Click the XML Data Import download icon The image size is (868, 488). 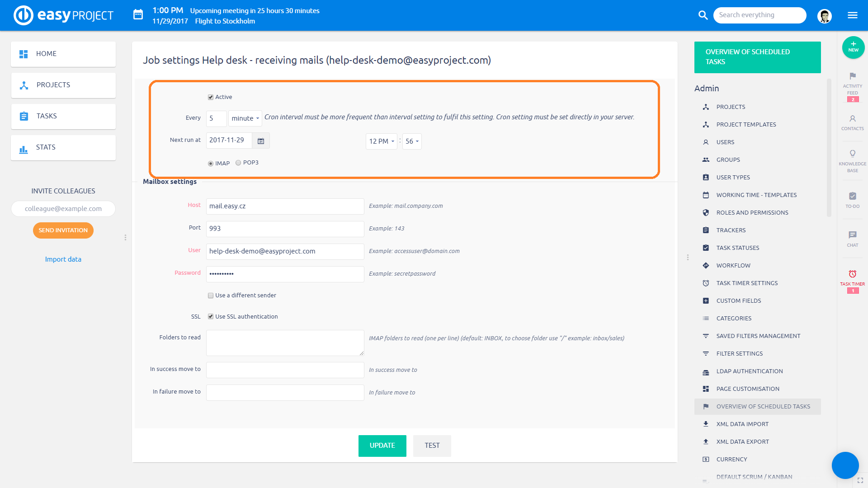pos(706,424)
